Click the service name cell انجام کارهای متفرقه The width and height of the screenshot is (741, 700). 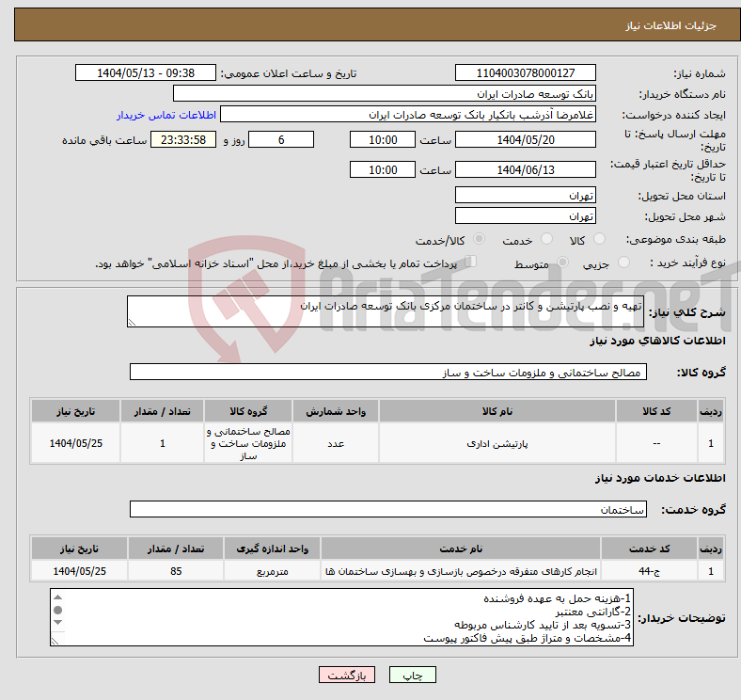(461, 571)
